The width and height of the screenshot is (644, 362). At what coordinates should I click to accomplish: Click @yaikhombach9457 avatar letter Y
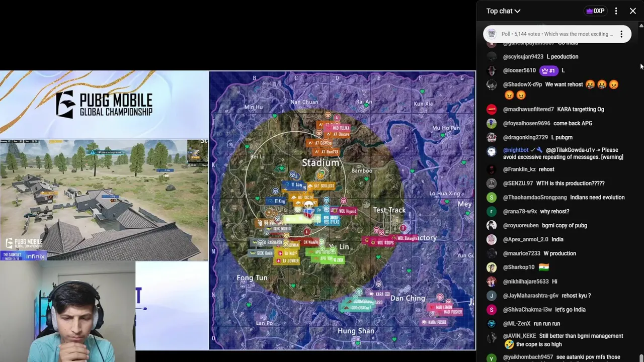tap(492, 358)
